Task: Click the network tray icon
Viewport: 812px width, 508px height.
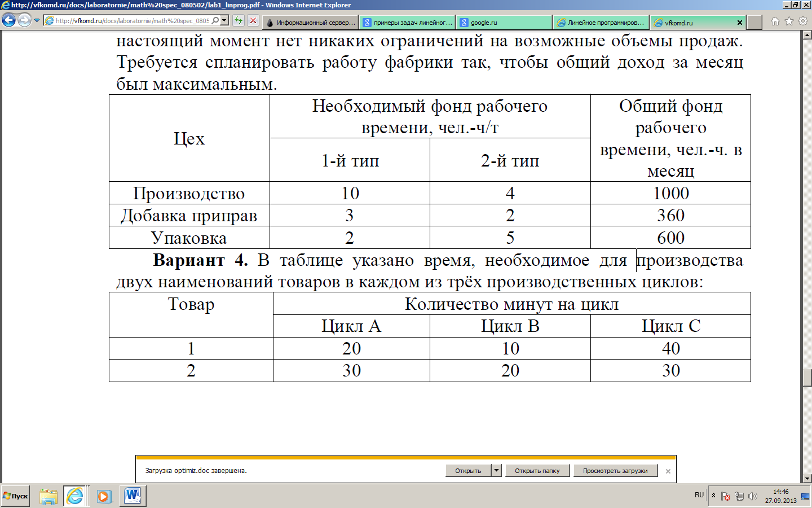Action: 739,496
